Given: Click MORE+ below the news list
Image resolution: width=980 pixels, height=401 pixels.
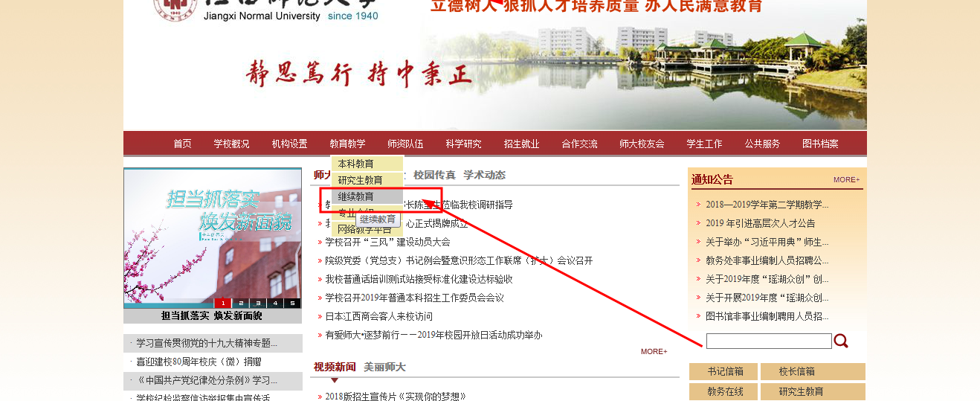Looking at the screenshot, I should [654, 351].
